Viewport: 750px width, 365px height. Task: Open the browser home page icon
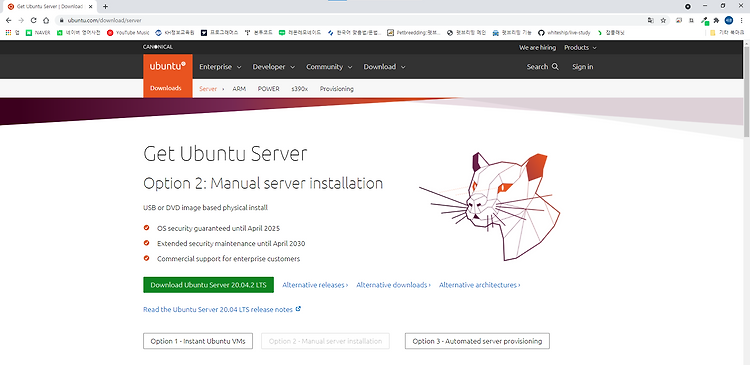pyautogui.click(x=46, y=20)
